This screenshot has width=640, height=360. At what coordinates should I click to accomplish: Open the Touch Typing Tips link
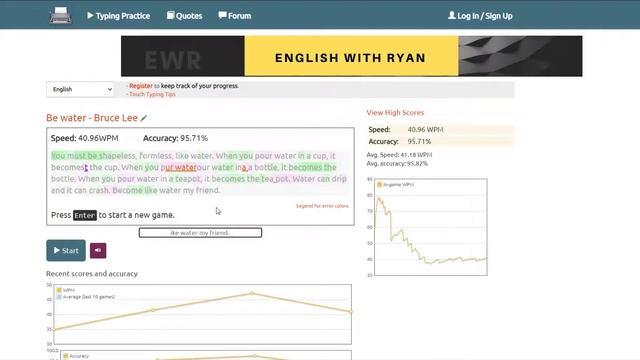pos(152,94)
